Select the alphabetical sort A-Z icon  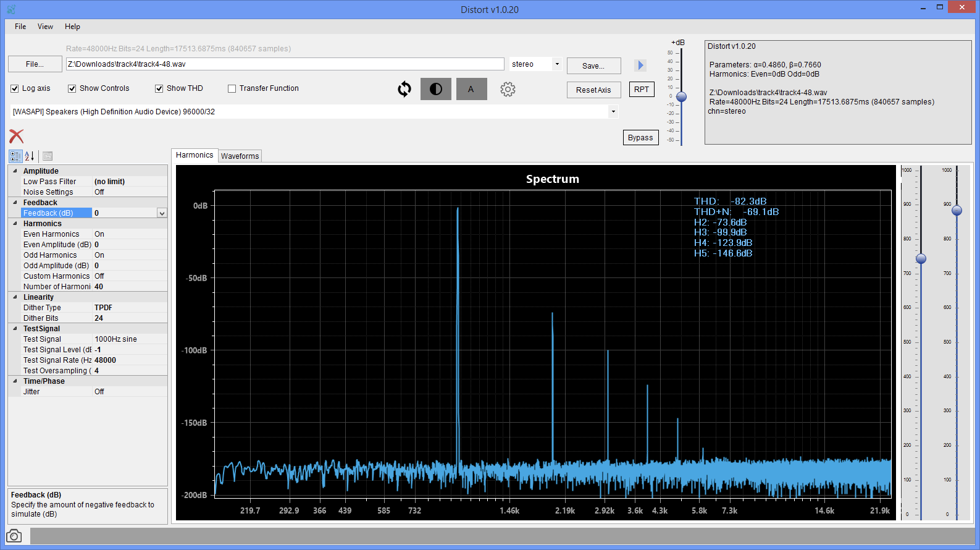30,156
